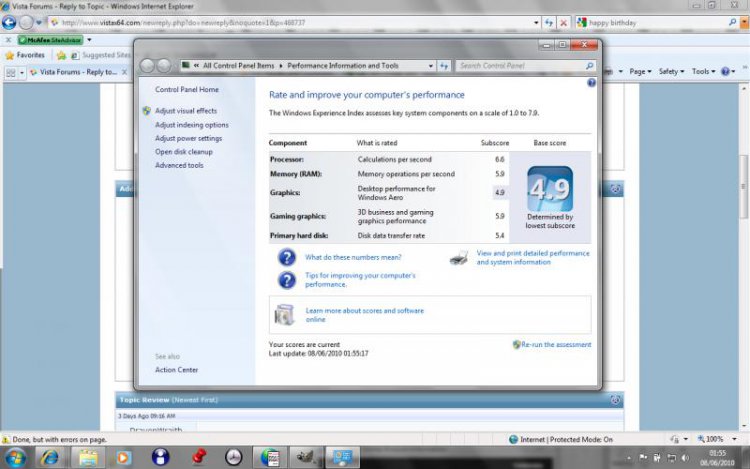Click Control Panel address bar refresh button
The width and height of the screenshot is (750, 469).
coord(444,66)
